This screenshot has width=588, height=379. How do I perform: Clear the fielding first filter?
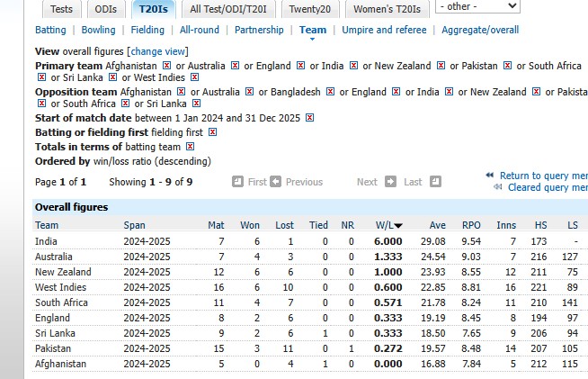coord(212,132)
